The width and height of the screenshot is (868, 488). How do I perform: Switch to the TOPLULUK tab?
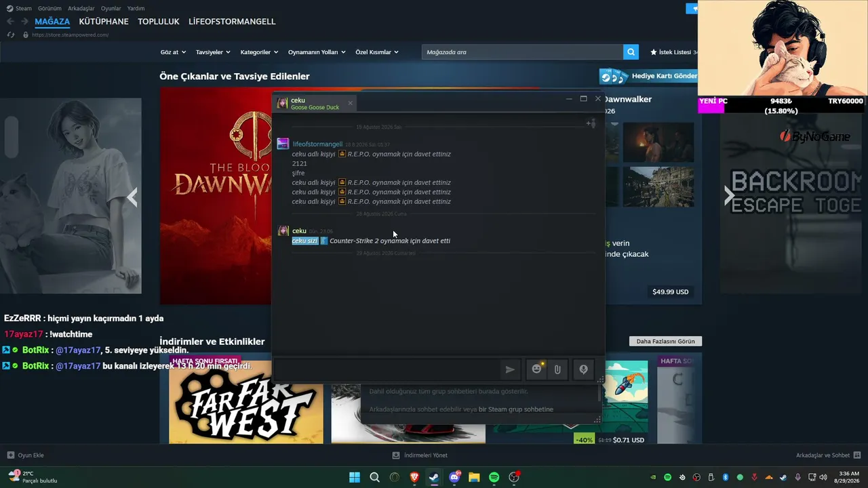[159, 22]
